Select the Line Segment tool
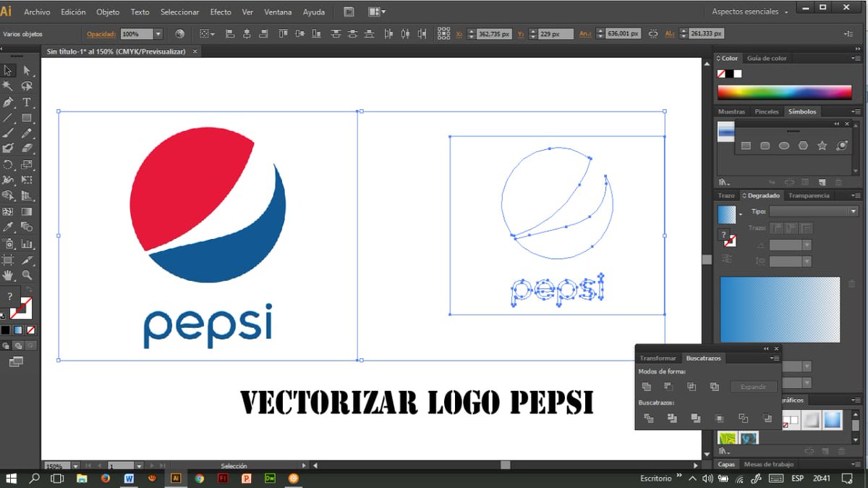868x488 pixels. (8, 118)
